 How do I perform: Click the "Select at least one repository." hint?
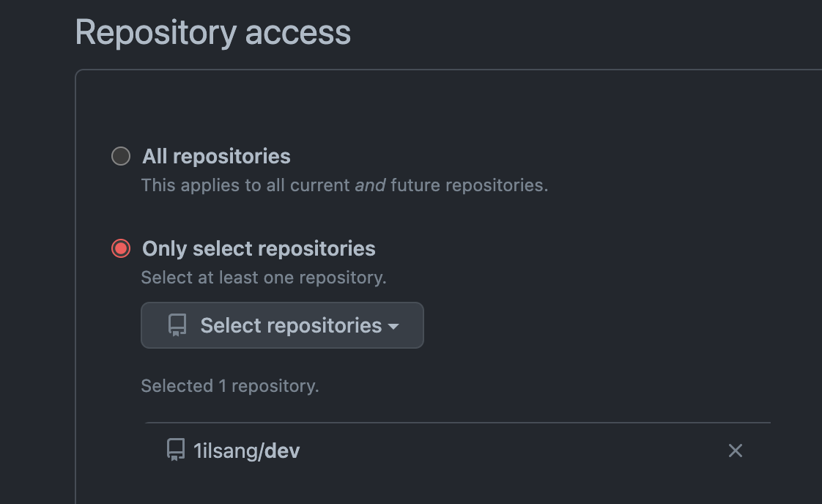(264, 278)
